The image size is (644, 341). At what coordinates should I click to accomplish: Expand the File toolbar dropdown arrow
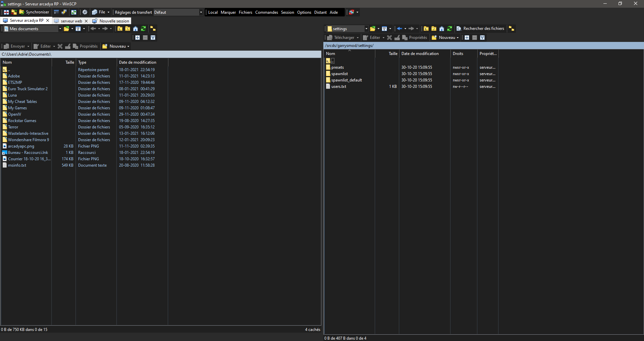point(108,12)
